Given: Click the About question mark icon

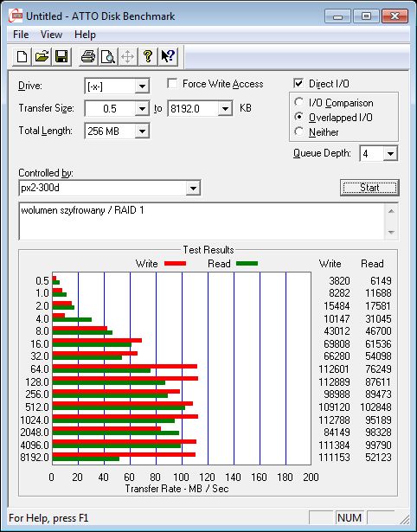Looking at the screenshot, I should click(x=148, y=56).
